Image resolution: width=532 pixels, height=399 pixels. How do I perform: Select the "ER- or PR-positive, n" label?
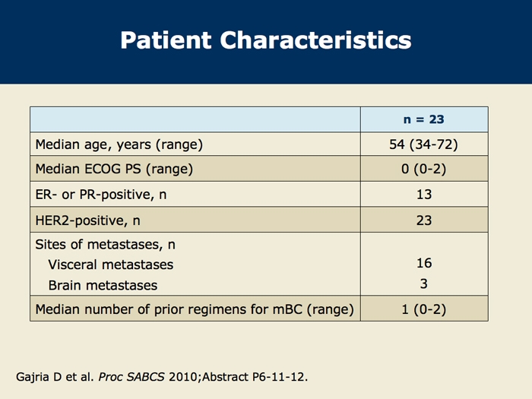100,195
